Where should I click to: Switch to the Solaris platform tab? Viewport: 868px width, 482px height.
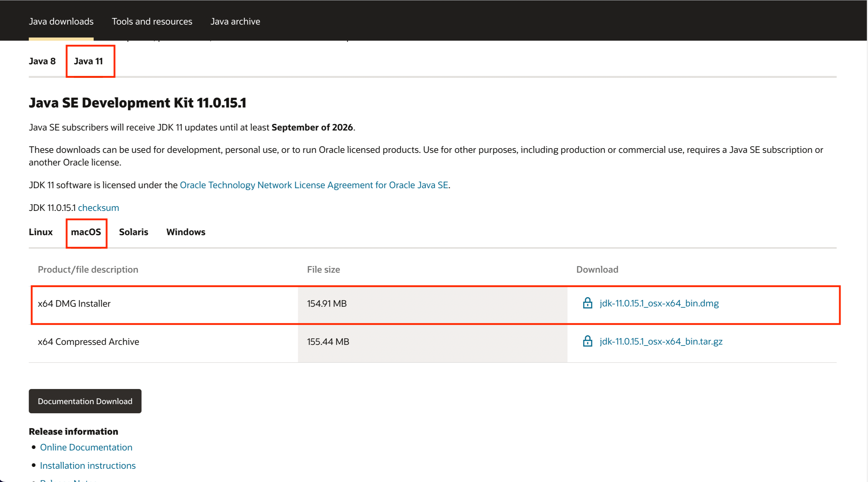[x=133, y=232]
